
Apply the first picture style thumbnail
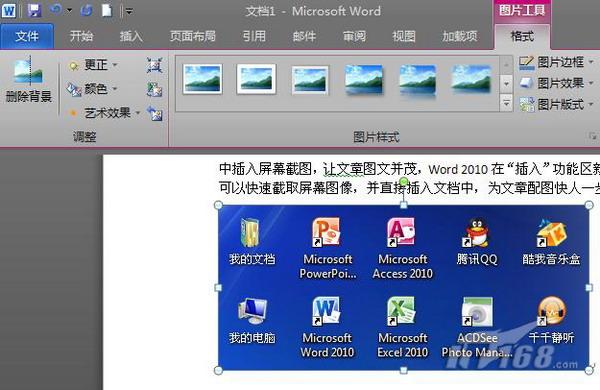(x=202, y=79)
